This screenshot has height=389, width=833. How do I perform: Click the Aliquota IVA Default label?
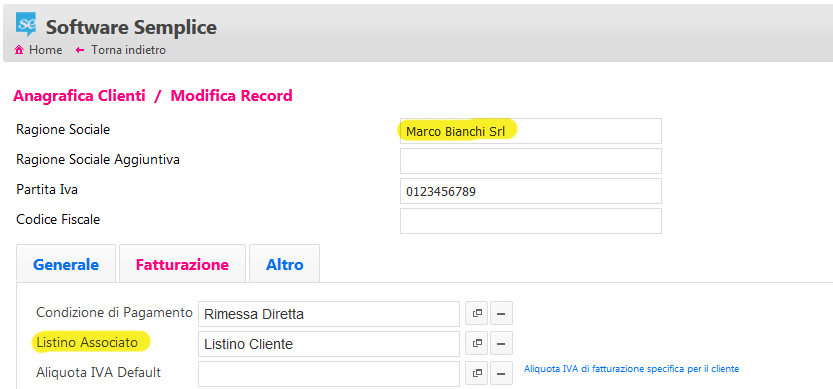[x=98, y=373]
